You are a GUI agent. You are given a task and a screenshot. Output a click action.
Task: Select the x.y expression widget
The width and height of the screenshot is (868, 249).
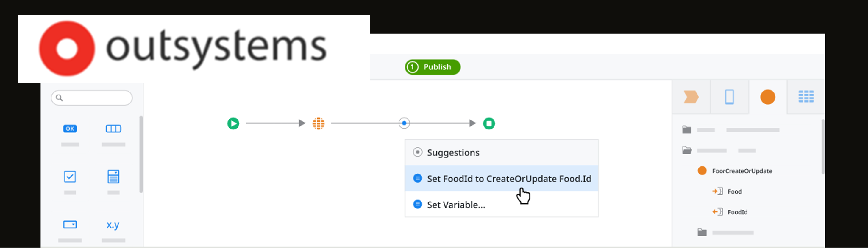coord(113,225)
